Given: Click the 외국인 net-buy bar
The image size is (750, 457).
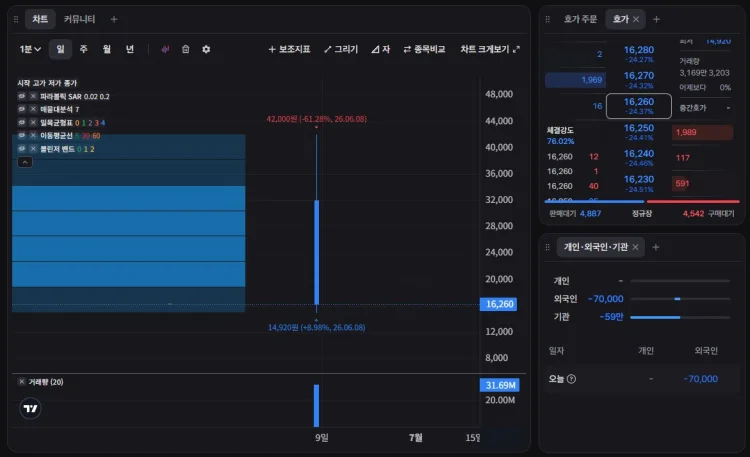Looking at the screenshot, I should 680,299.
